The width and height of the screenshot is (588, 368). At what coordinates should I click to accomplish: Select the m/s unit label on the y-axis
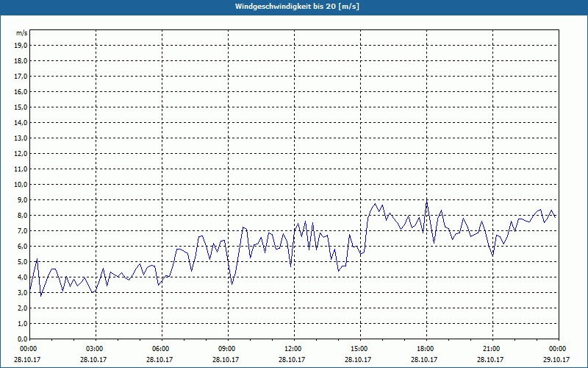coord(22,33)
